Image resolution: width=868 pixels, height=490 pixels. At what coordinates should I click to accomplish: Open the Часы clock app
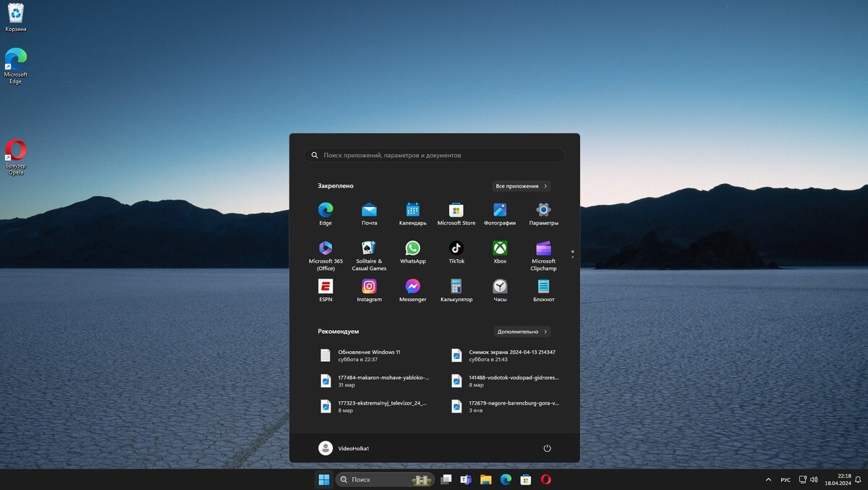tap(500, 290)
